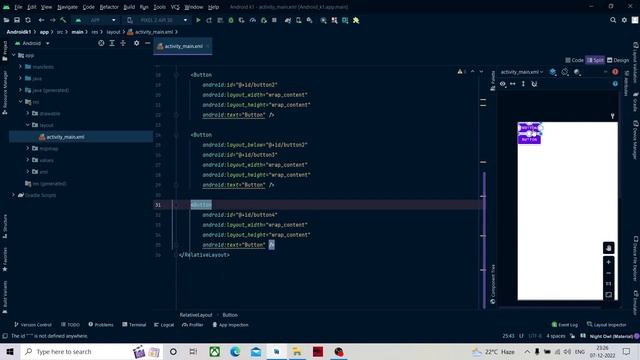Open the Refactor menu

pos(109,7)
